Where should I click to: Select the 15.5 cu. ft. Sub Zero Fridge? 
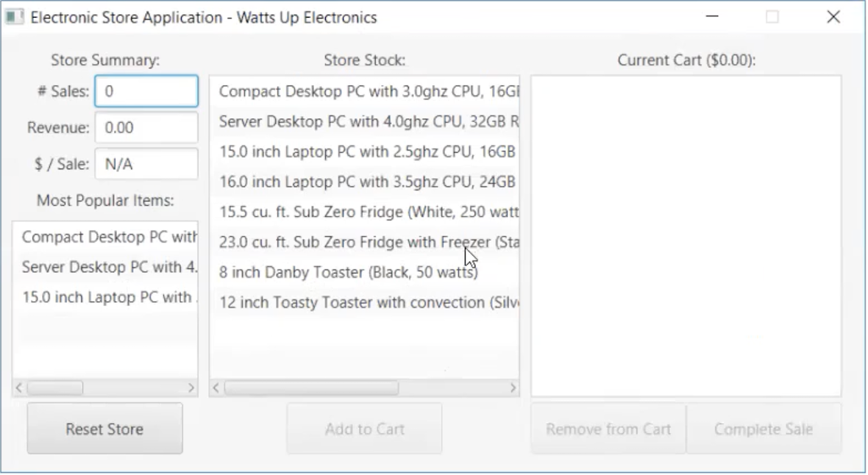[x=364, y=212]
